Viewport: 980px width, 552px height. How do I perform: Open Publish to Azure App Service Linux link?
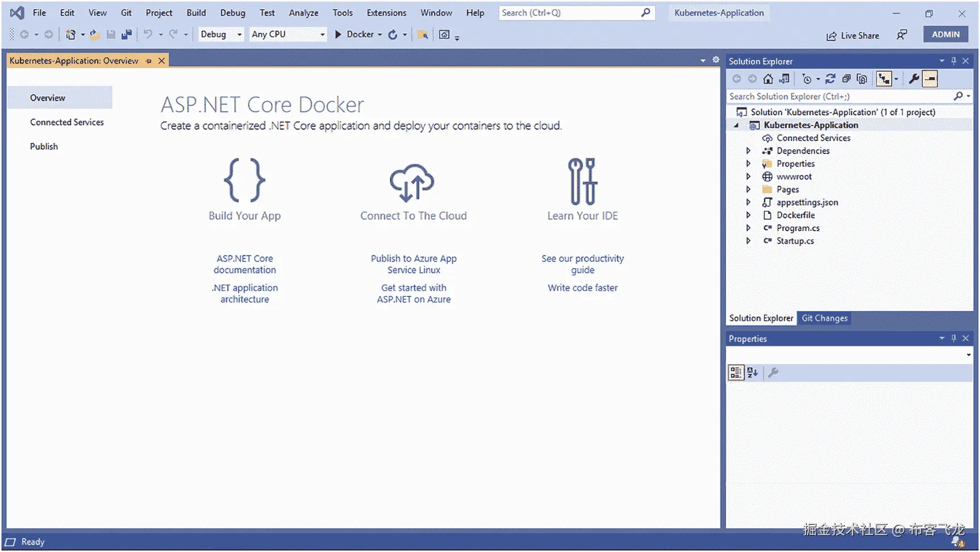414,264
